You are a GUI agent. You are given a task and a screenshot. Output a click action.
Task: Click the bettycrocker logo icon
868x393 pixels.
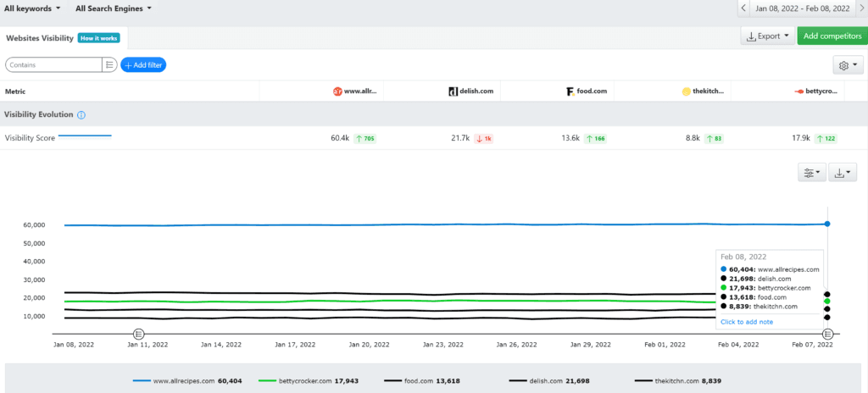coord(798,91)
